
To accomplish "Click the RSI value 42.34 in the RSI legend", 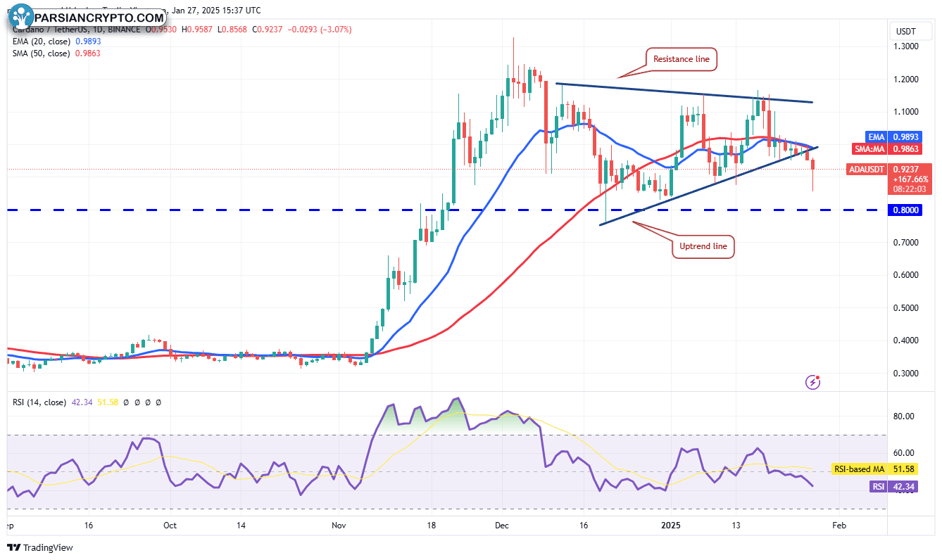I will click(x=82, y=402).
